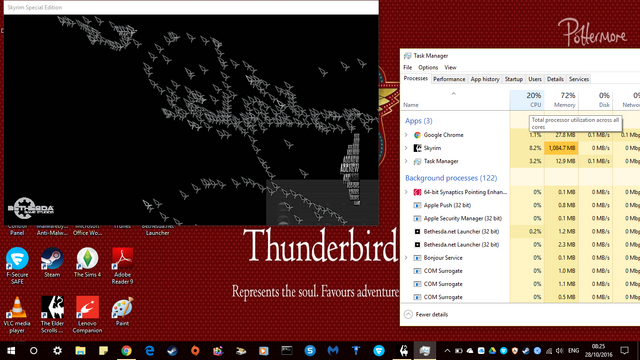Select The Sims 4 desktop icon

point(87,262)
